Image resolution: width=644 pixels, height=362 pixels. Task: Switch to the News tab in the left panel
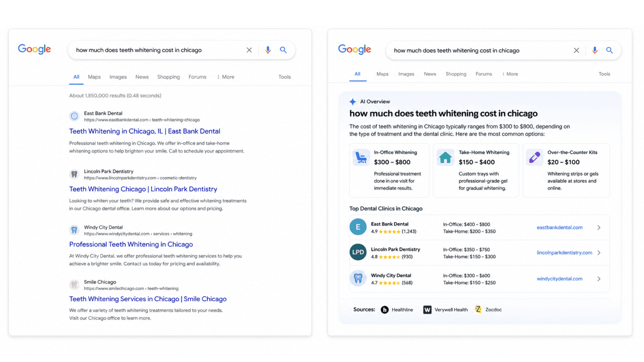coord(142,77)
